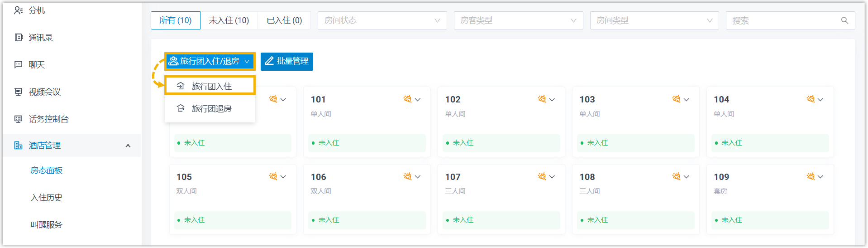Collapse the 酒店管理 sidebar section
This screenshot has width=868, height=248.
click(128, 146)
